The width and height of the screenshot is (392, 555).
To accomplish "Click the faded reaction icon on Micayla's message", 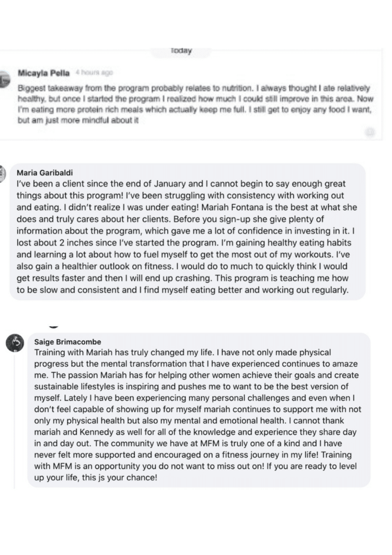I will pyautogui.click(x=370, y=132).
